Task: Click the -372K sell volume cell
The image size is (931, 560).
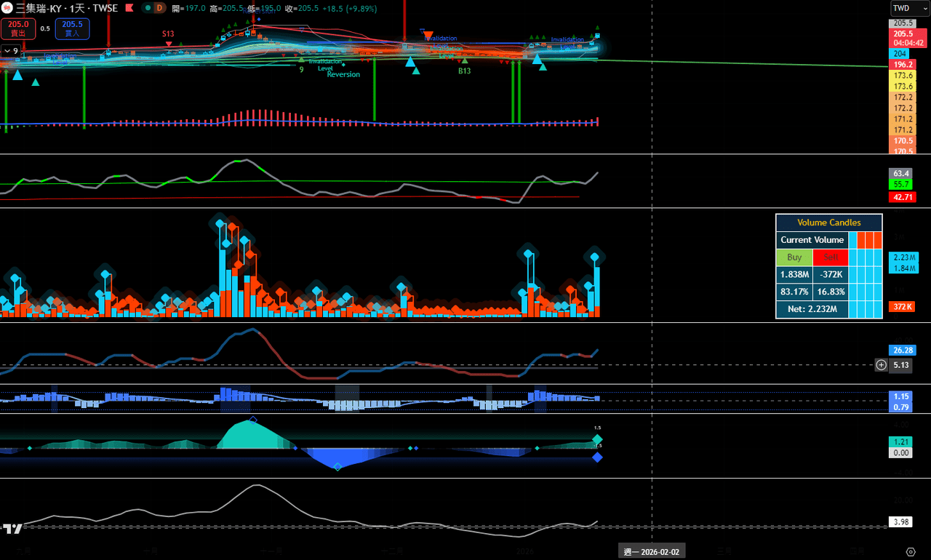Action: 831,274
